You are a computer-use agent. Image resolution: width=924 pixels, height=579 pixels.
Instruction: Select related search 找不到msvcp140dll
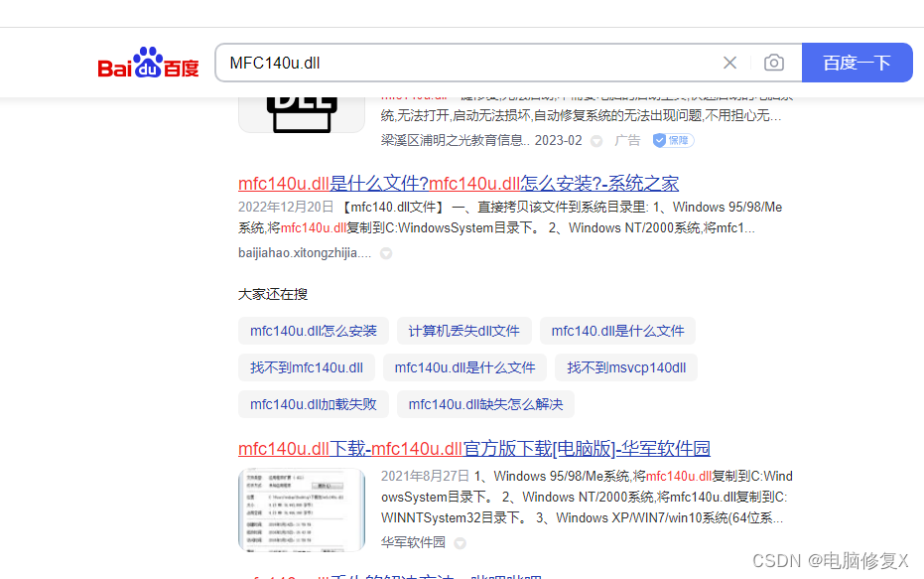[626, 367]
